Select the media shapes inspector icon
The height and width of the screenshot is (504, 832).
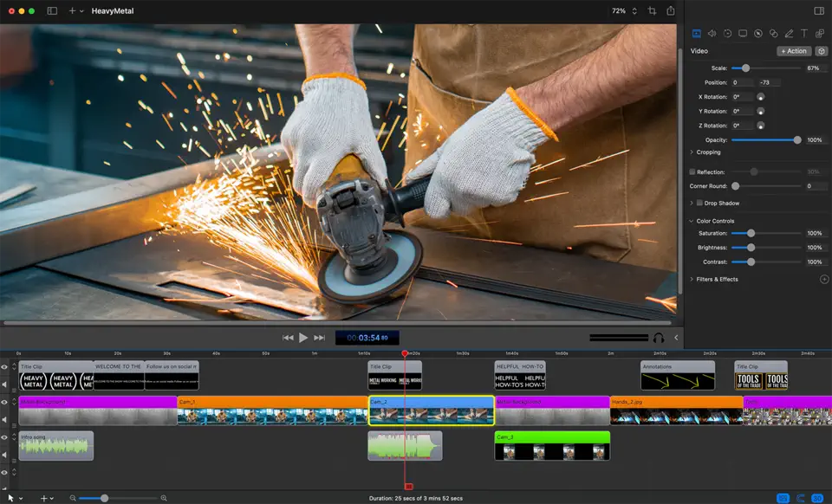tap(820, 34)
